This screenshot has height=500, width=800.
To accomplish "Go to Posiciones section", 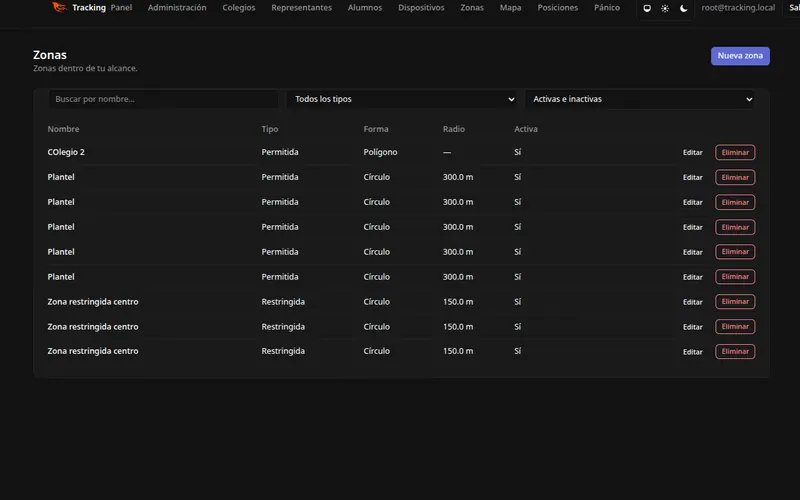I will tap(558, 8).
